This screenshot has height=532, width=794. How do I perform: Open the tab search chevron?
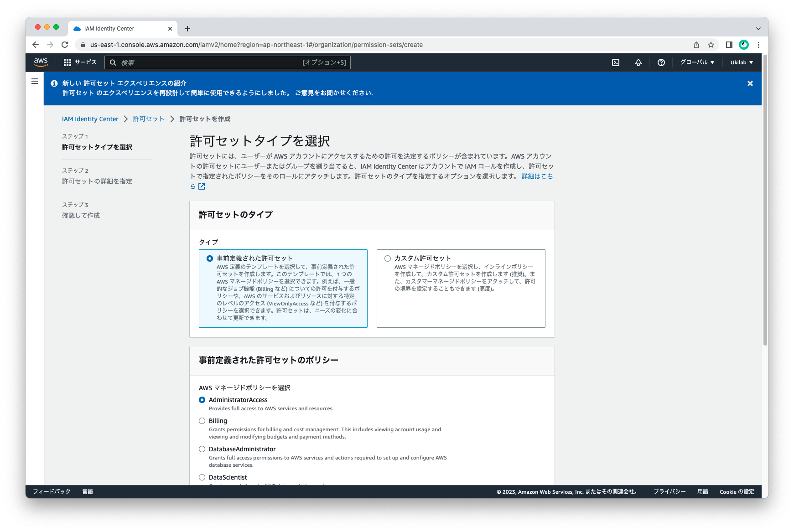pyautogui.click(x=758, y=29)
